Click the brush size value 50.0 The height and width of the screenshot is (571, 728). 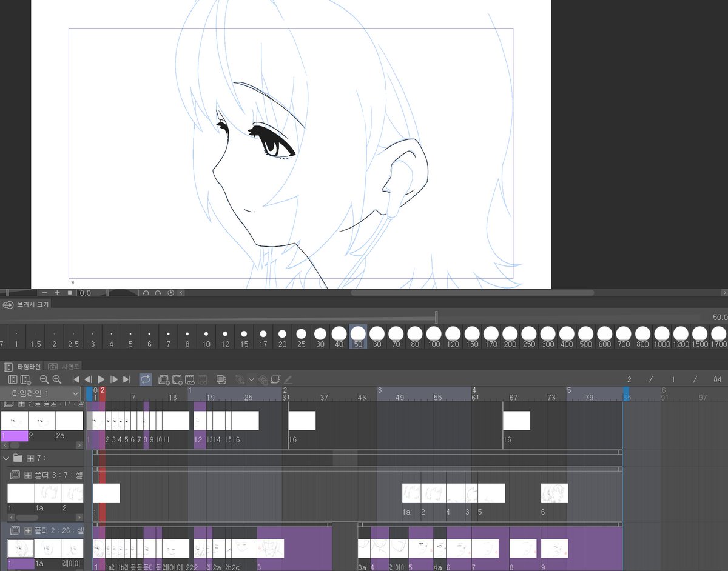tap(720, 318)
